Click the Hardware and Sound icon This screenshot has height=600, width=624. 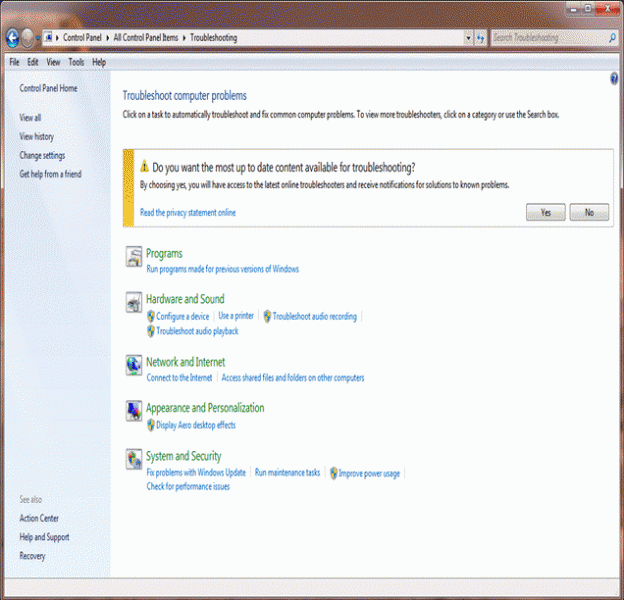pos(134,302)
